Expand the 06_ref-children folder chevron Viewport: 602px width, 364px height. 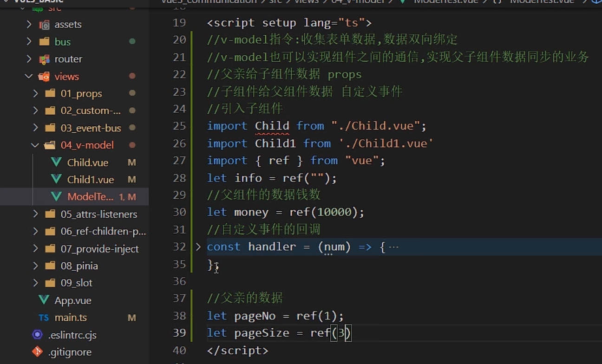pyautogui.click(x=36, y=231)
